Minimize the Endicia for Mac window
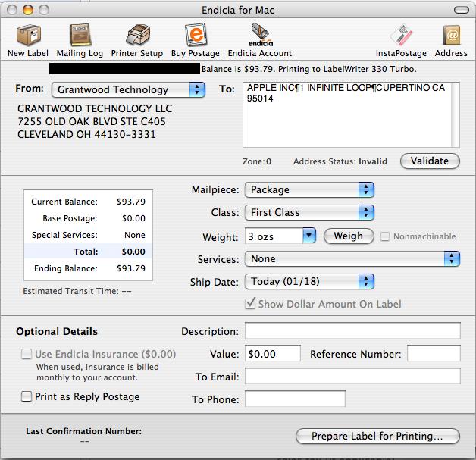Image resolution: width=476 pixels, height=460 pixels. coord(28,10)
